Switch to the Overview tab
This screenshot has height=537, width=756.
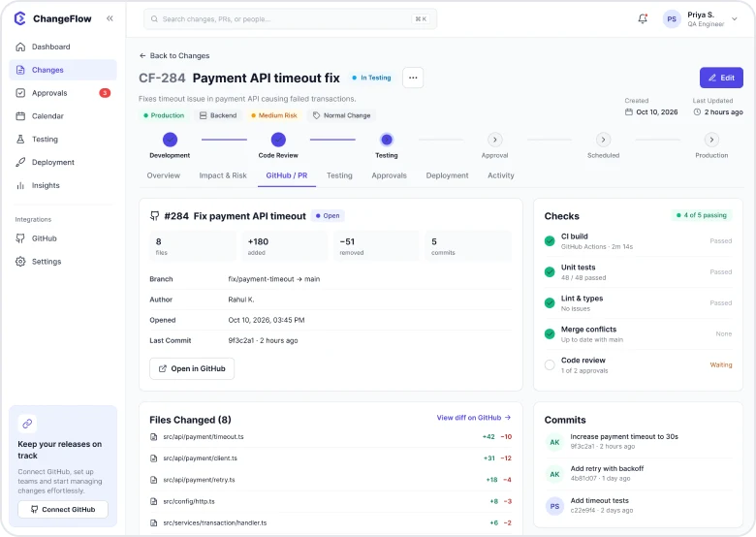(x=164, y=175)
